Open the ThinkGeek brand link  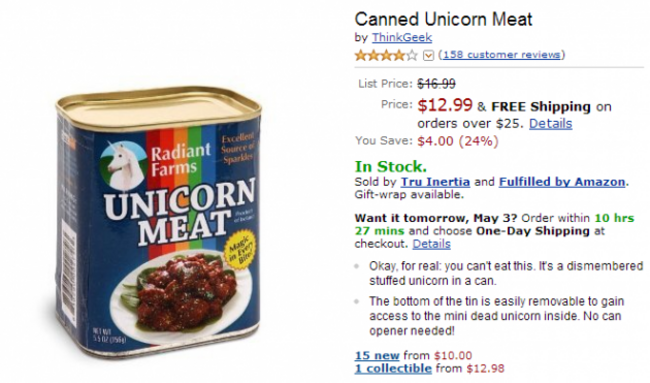click(x=402, y=38)
